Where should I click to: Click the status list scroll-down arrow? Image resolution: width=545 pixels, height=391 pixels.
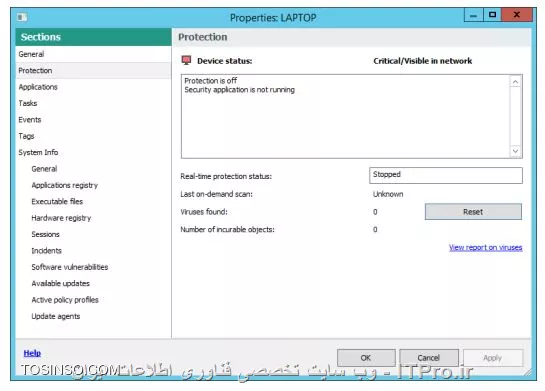coord(515,151)
